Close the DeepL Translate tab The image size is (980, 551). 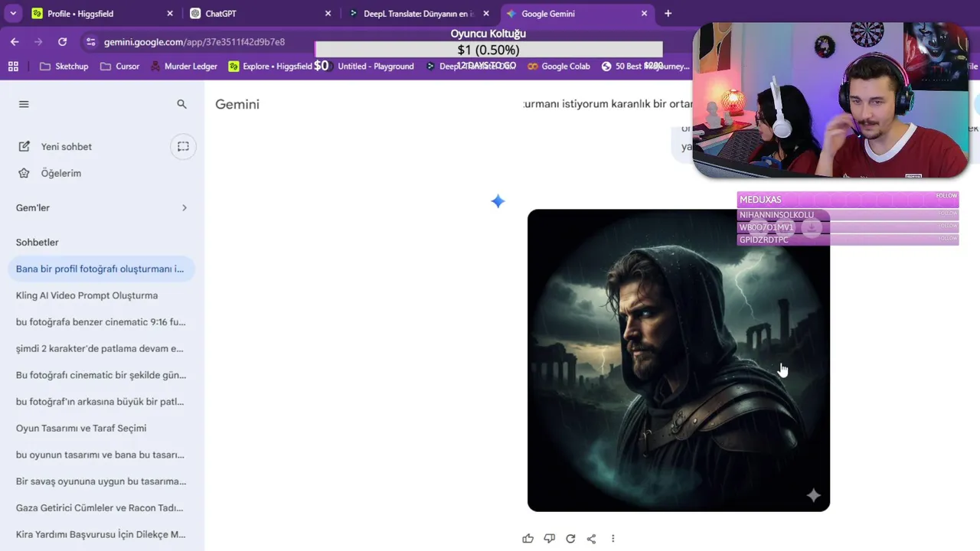[485, 14]
